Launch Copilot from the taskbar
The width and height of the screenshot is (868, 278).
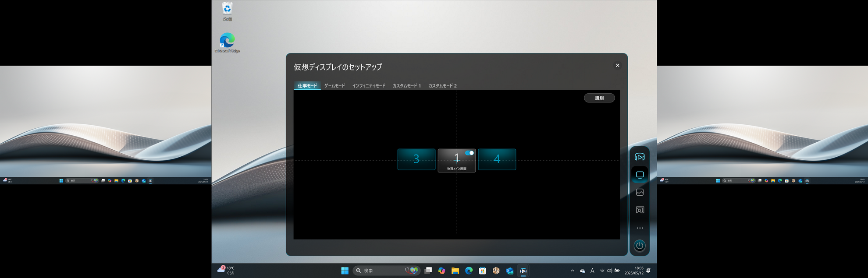[442, 271]
